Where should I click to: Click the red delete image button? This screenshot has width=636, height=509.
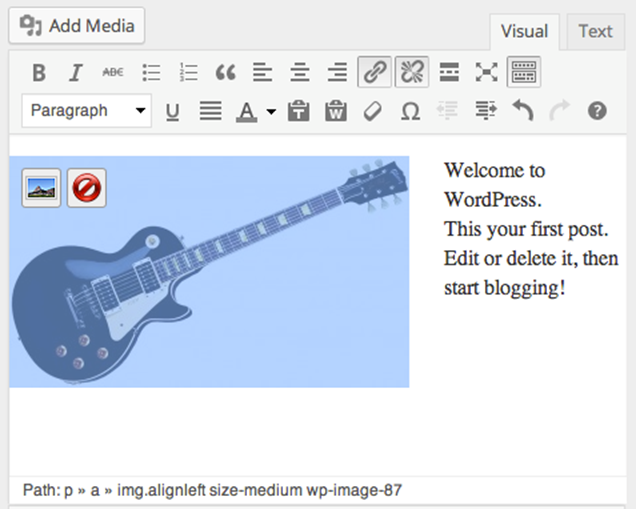(87, 188)
